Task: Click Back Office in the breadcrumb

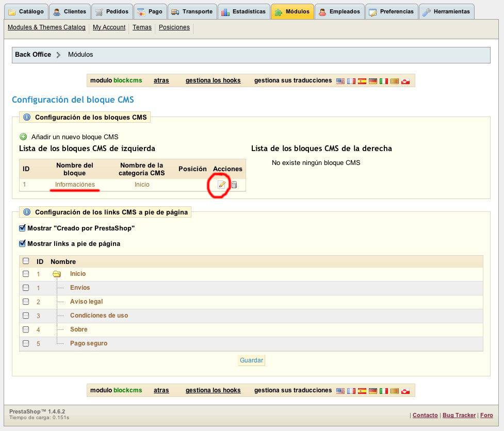Action: (x=33, y=55)
